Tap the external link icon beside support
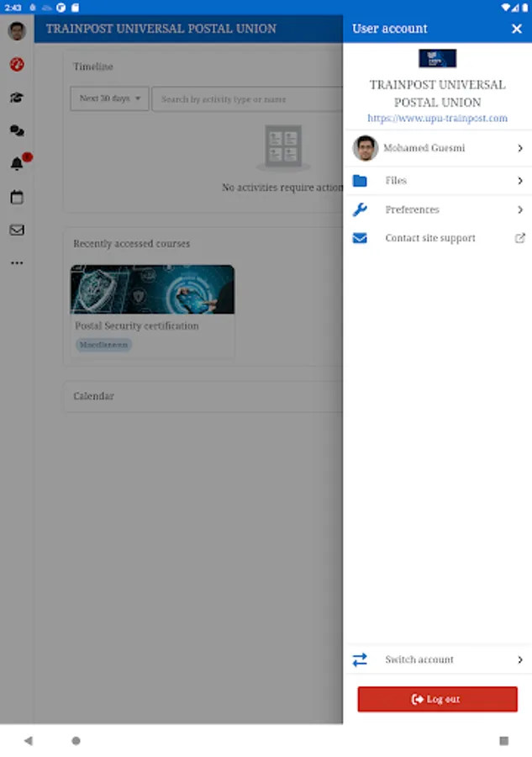The width and height of the screenshot is (532, 757). [520, 238]
